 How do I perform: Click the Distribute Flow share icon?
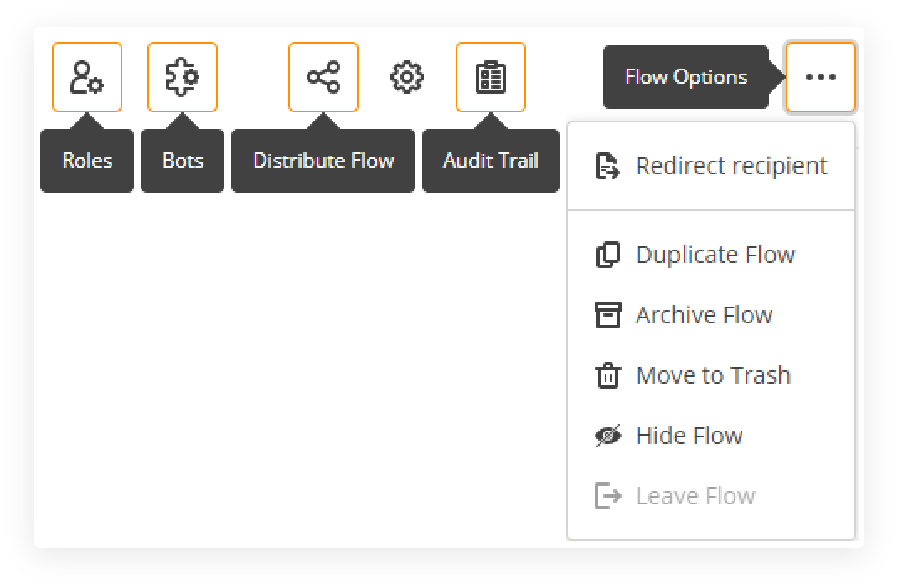323,77
